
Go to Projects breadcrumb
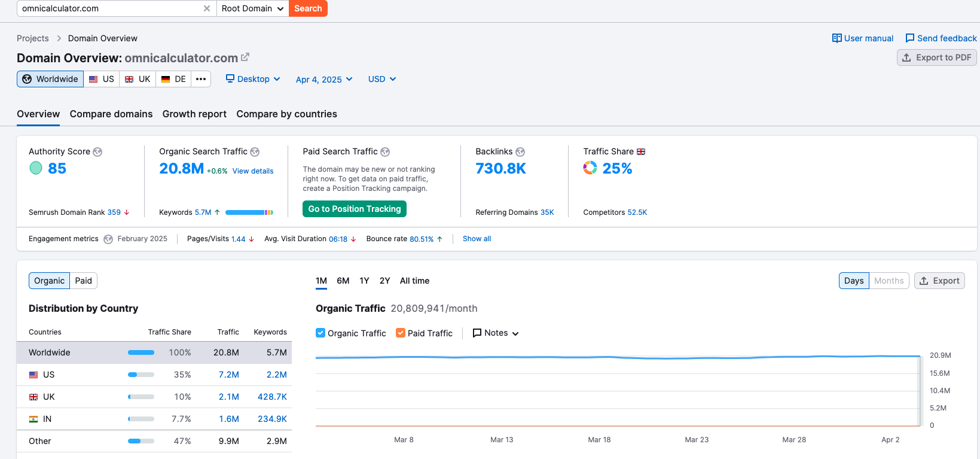click(33, 38)
